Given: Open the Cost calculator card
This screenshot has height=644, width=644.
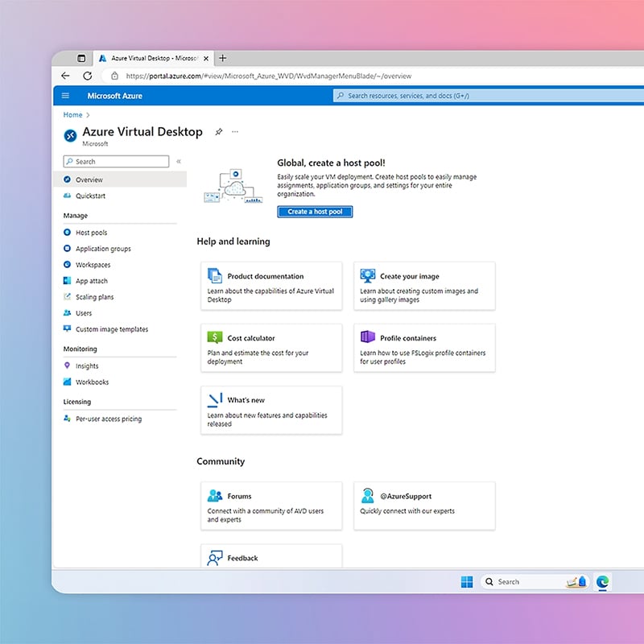Looking at the screenshot, I should coord(271,348).
